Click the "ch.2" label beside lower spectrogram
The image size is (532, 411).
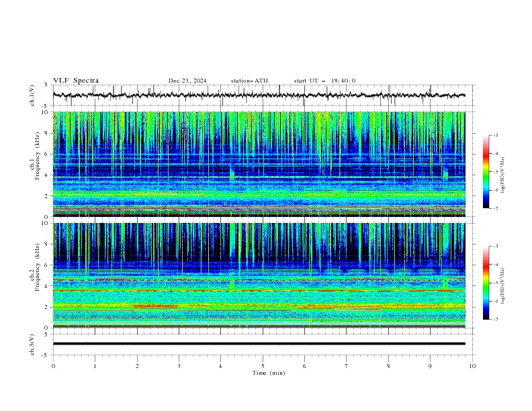pyautogui.click(x=31, y=275)
